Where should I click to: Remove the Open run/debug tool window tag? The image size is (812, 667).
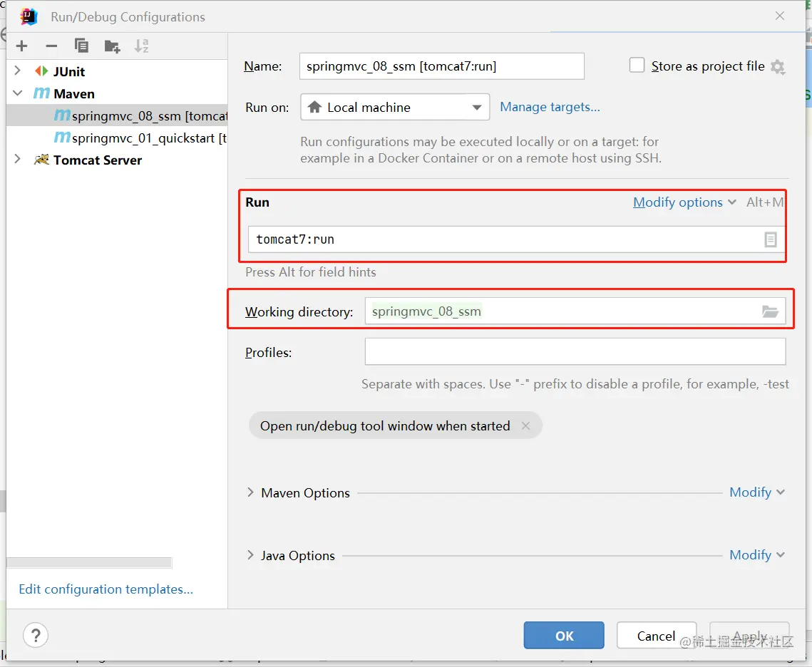(525, 426)
